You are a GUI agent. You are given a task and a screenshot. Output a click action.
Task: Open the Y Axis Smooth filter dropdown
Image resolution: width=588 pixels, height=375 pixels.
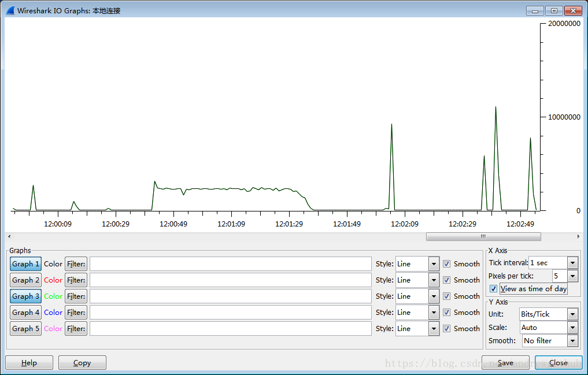click(x=572, y=340)
